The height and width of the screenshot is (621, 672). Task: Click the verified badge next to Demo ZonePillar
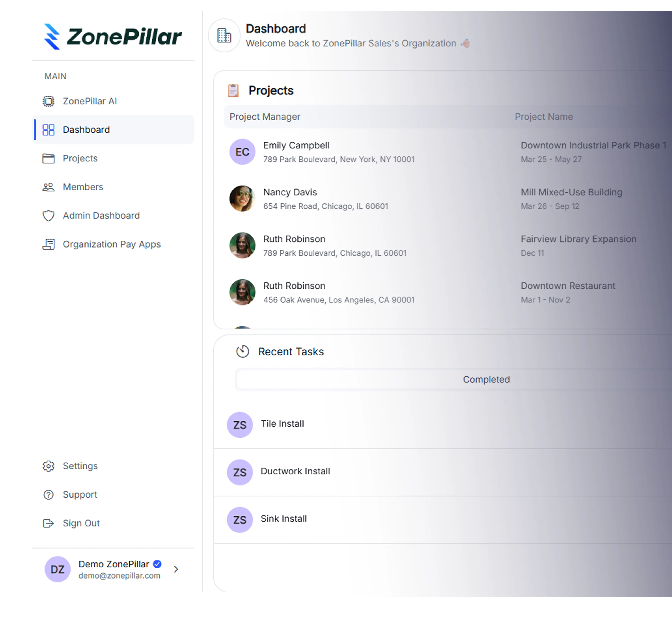(x=157, y=564)
